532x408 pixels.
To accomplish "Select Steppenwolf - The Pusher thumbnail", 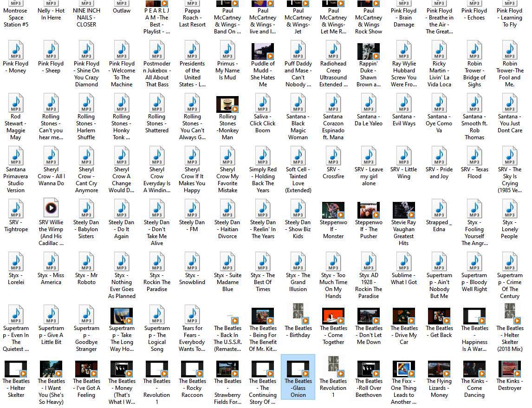I will coord(369,210).
